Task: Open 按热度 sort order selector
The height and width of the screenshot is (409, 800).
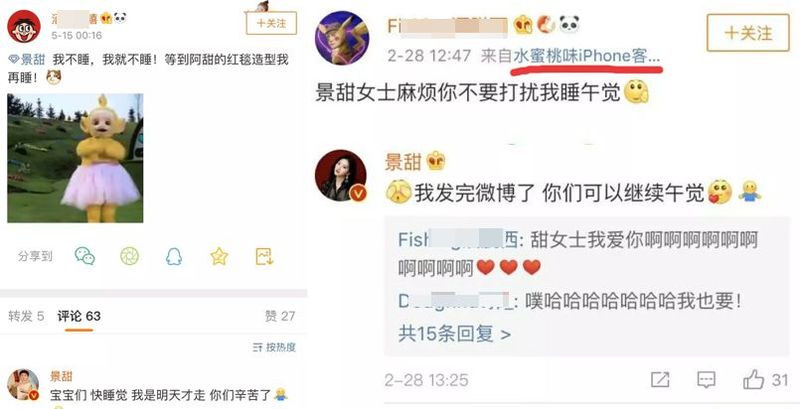Action: (x=274, y=347)
